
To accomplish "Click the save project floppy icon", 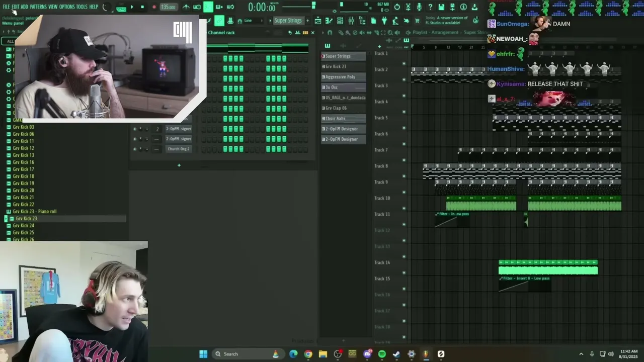I will [441, 7].
